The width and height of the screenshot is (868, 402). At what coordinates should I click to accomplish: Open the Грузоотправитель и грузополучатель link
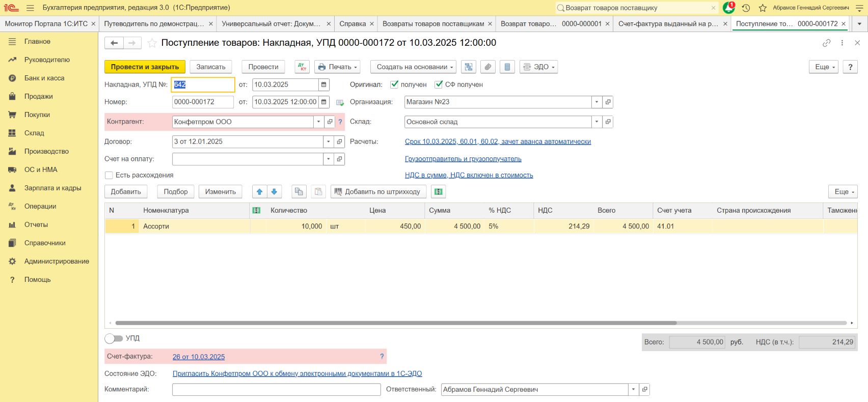[x=463, y=159]
